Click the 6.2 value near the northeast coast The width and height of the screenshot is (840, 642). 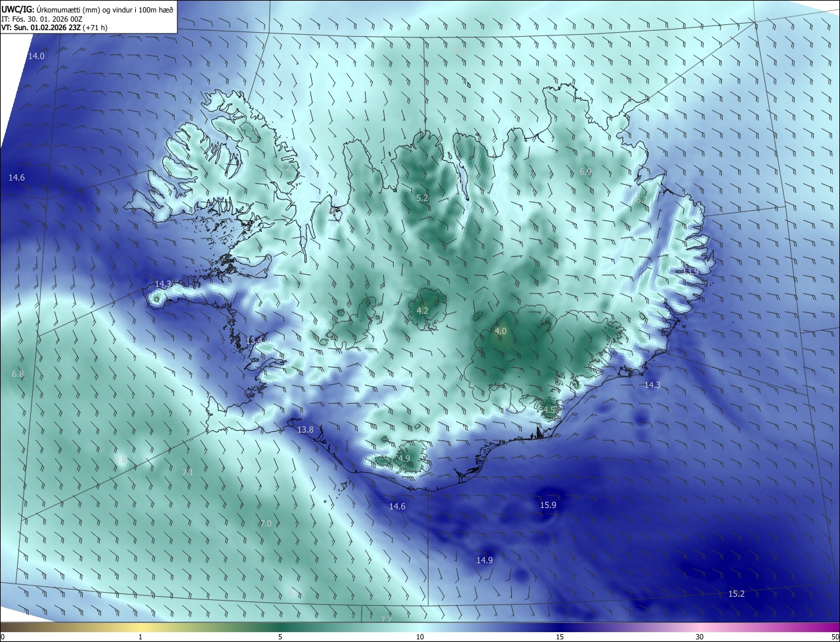[642, 200]
